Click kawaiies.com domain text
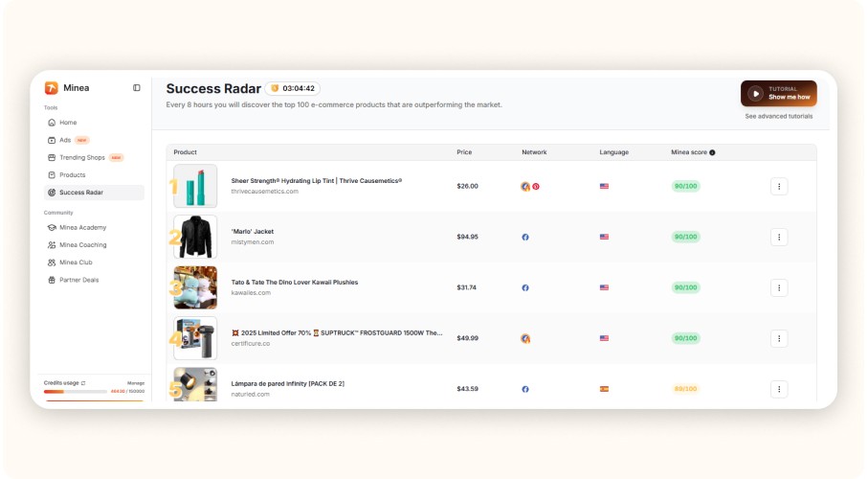868x479 pixels. click(x=251, y=293)
